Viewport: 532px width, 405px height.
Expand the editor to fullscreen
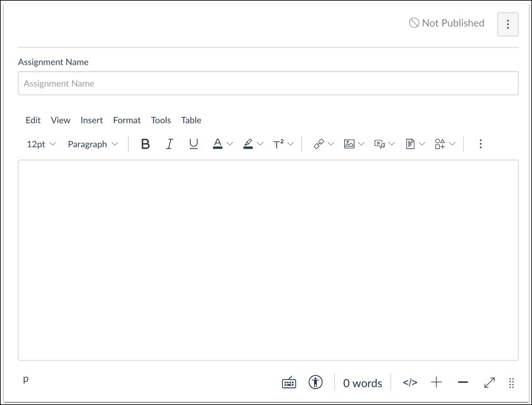pyautogui.click(x=490, y=382)
